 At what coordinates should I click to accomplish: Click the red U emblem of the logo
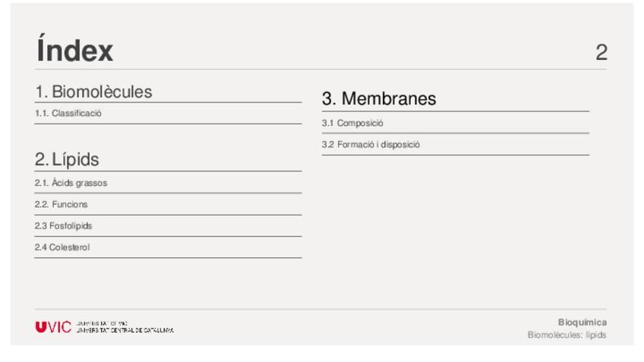pyautogui.click(x=41, y=328)
